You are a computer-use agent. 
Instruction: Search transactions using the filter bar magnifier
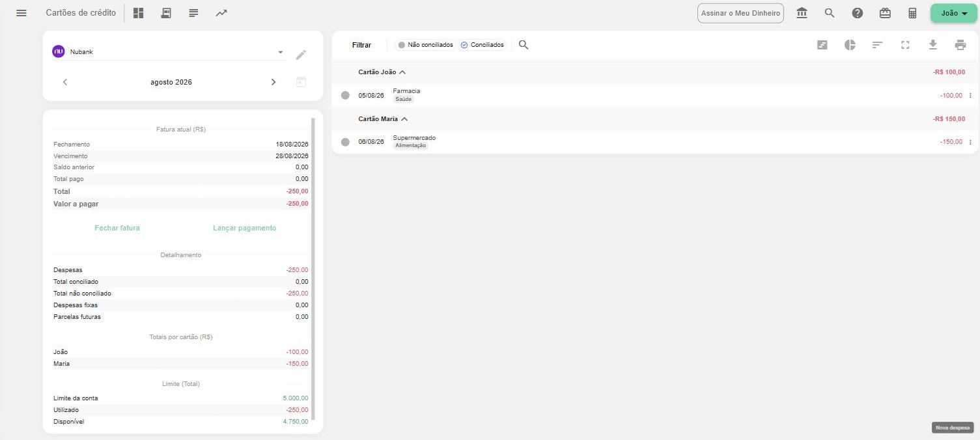coord(524,45)
